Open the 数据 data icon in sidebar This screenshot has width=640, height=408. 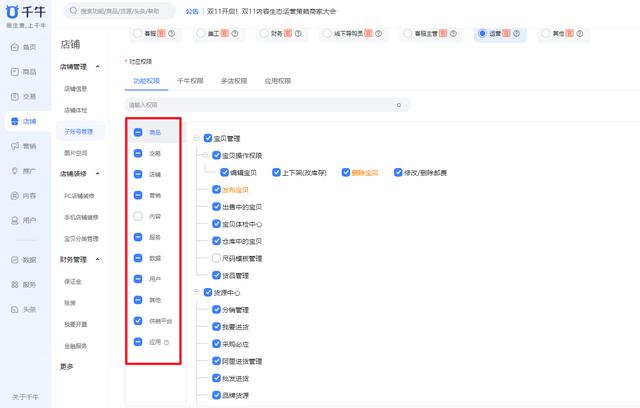[x=15, y=259]
